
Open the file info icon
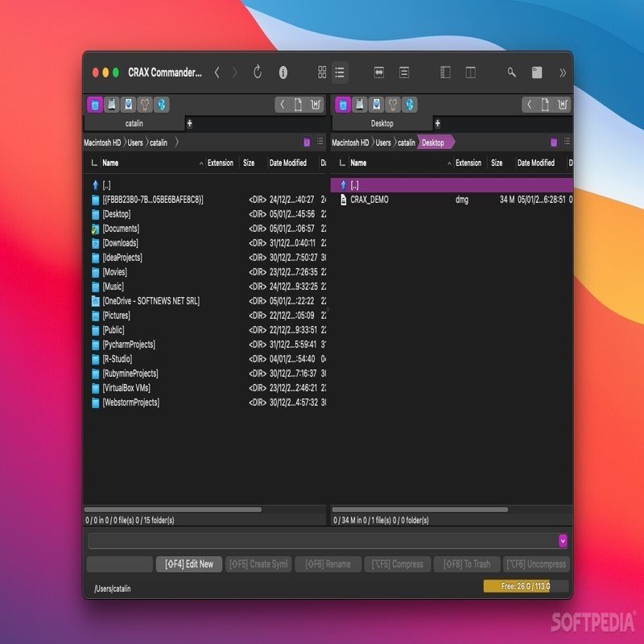(x=283, y=72)
